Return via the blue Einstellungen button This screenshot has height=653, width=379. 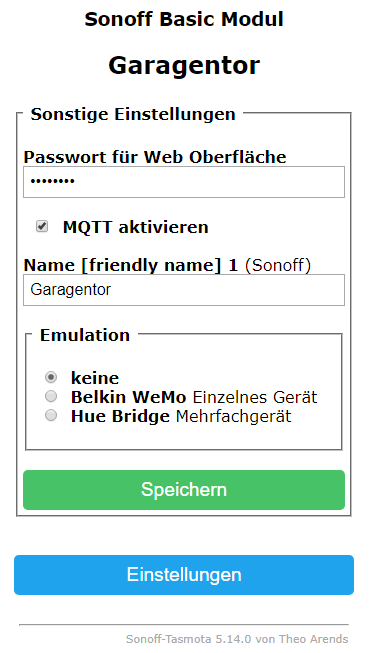pyautogui.click(x=184, y=575)
